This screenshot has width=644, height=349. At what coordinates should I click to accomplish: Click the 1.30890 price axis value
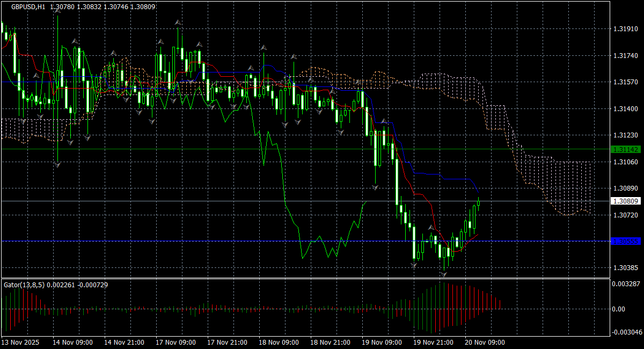click(x=625, y=188)
